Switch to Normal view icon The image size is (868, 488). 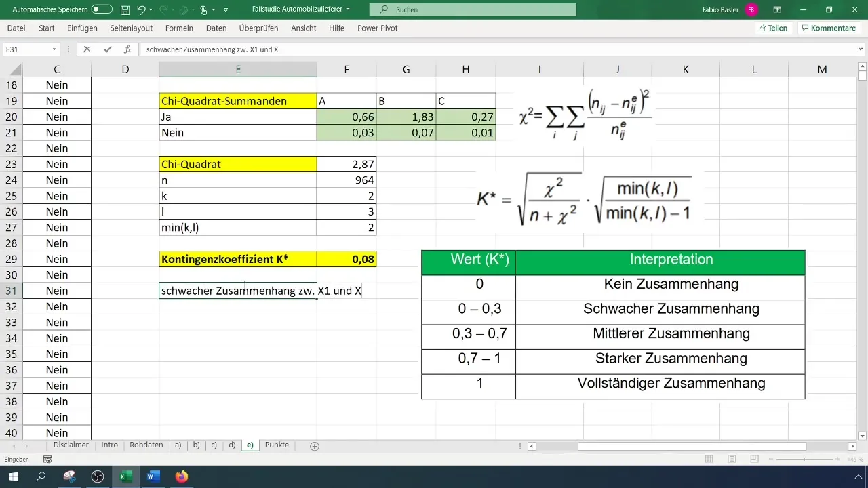(x=709, y=459)
